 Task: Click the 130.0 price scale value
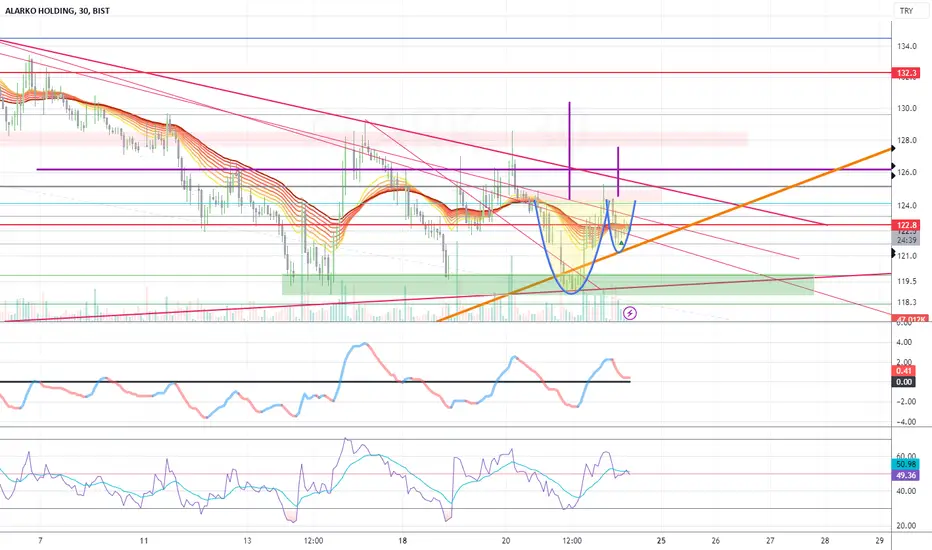(907, 109)
